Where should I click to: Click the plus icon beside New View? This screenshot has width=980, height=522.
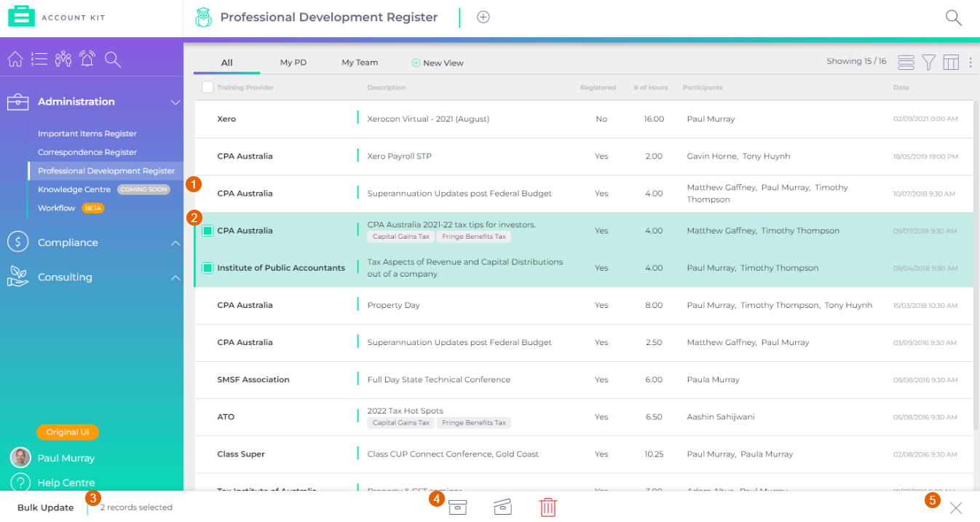click(x=416, y=63)
